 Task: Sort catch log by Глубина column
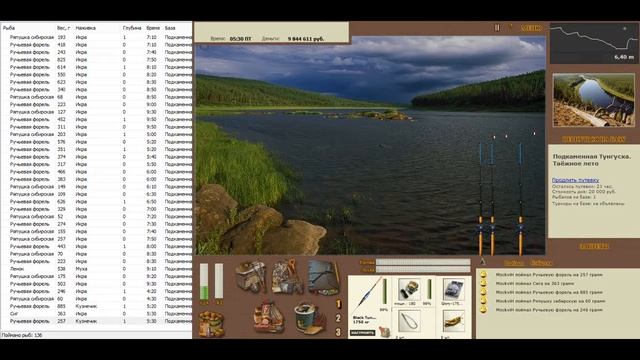pos(133,28)
